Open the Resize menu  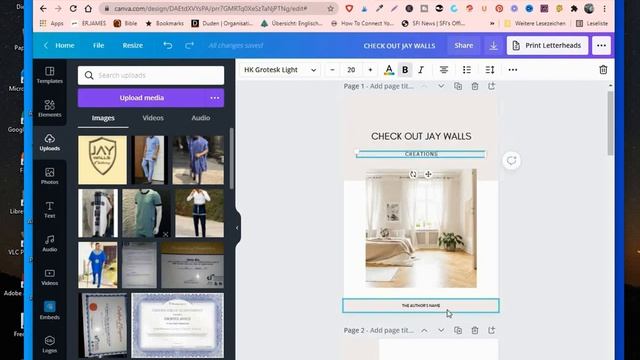click(133, 45)
